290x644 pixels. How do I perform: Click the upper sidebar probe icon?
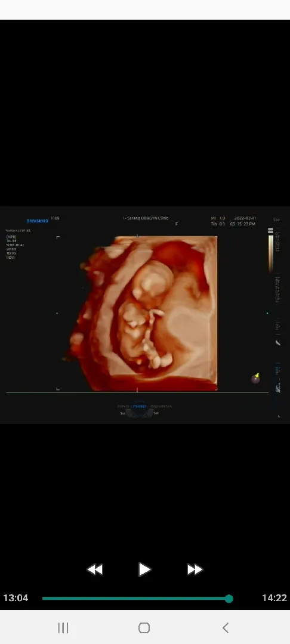point(278,342)
